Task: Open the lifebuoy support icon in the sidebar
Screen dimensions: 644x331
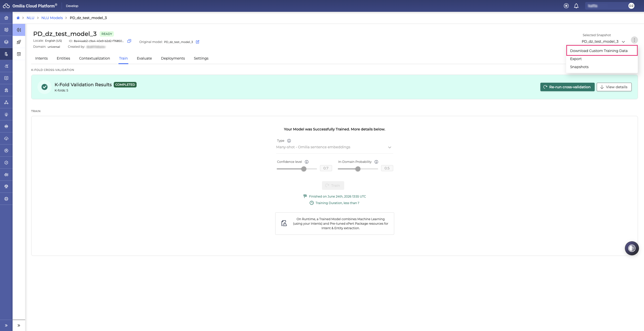Action: (x=6, y=199)
